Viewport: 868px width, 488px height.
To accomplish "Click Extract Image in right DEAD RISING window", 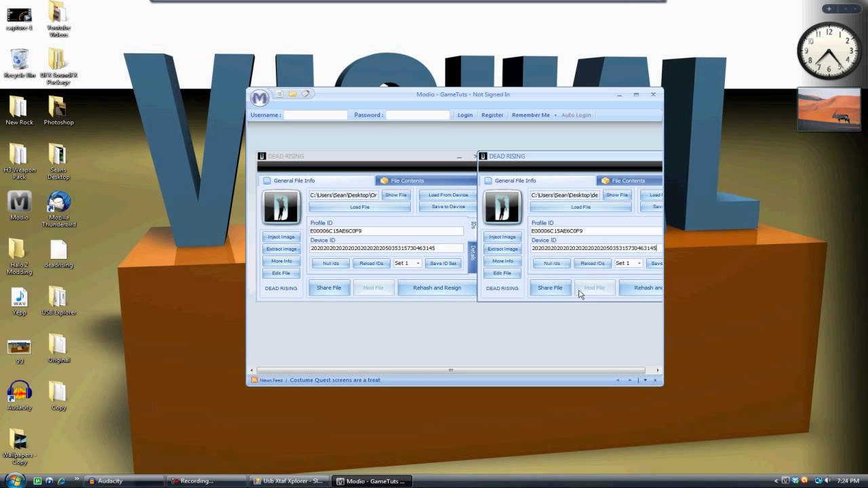I will click(x=502, y=249).
